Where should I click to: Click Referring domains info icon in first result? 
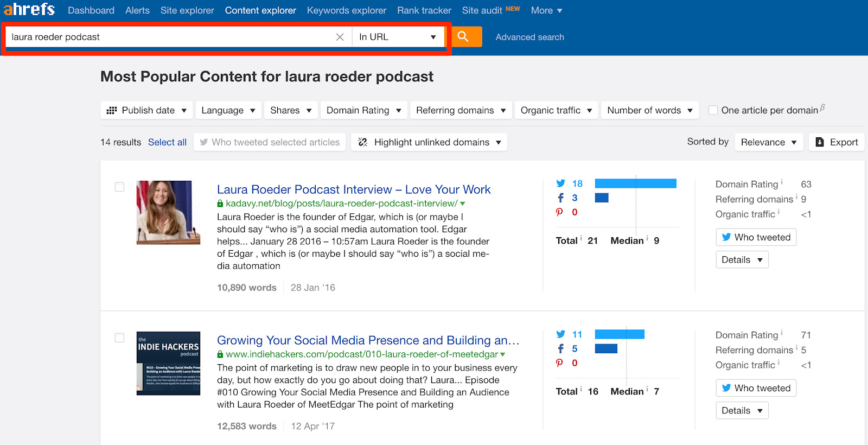pos(796,197)
